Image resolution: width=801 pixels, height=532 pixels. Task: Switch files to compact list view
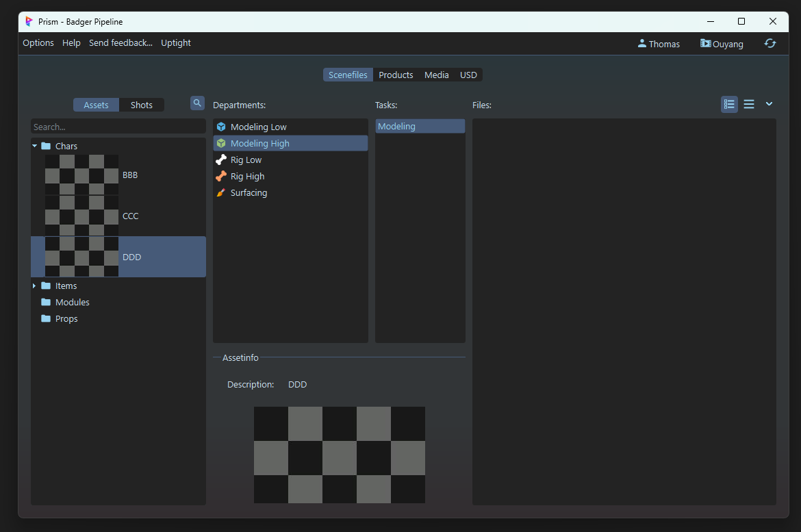(x=749, y=104)
